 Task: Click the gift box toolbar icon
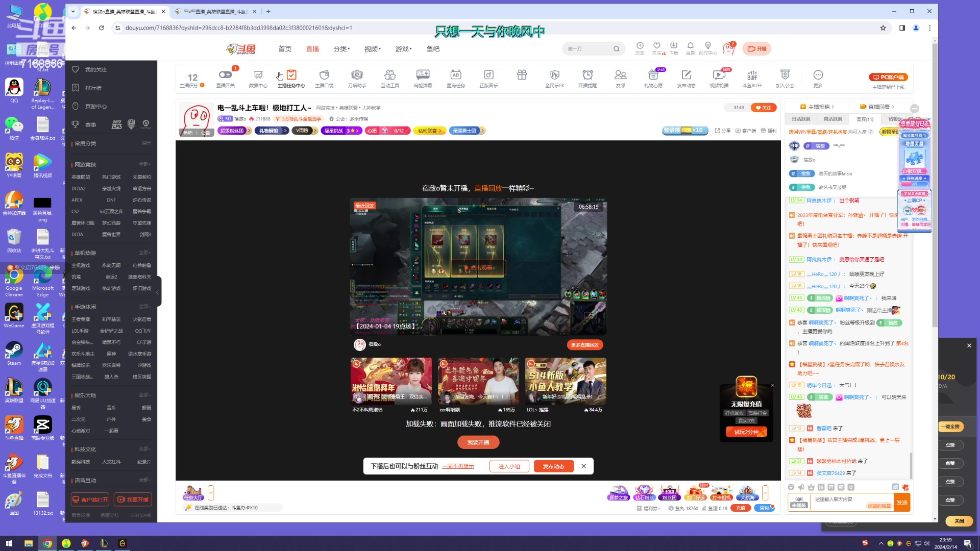click(x=522, y=75)
